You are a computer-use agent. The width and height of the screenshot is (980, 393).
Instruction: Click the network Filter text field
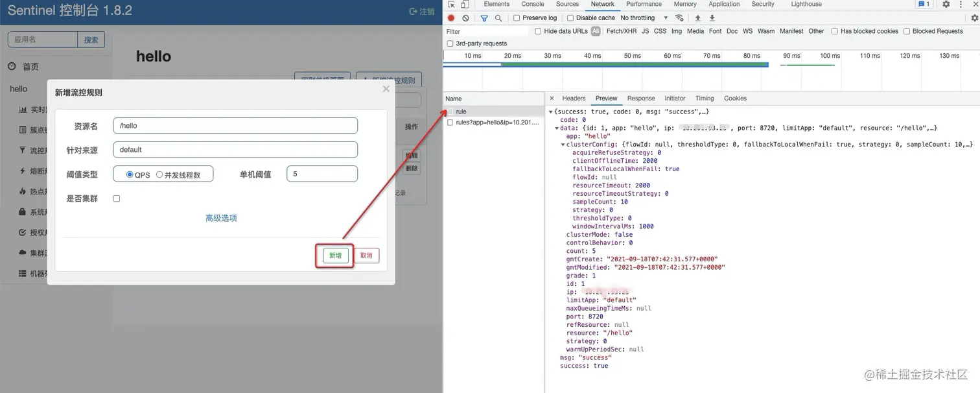click(487, 31)
